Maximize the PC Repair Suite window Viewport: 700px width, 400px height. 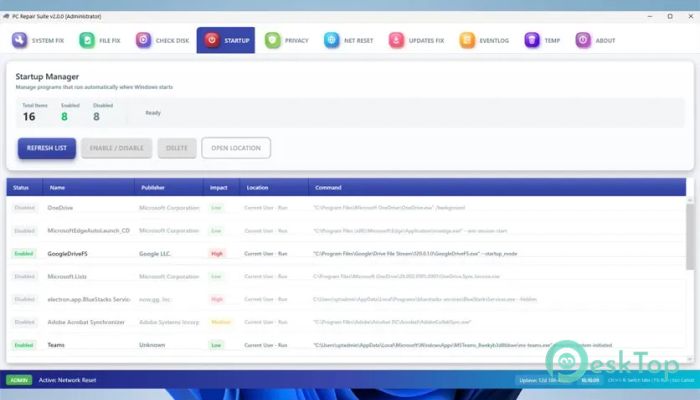pyautogui.click(x=670, y=16)
